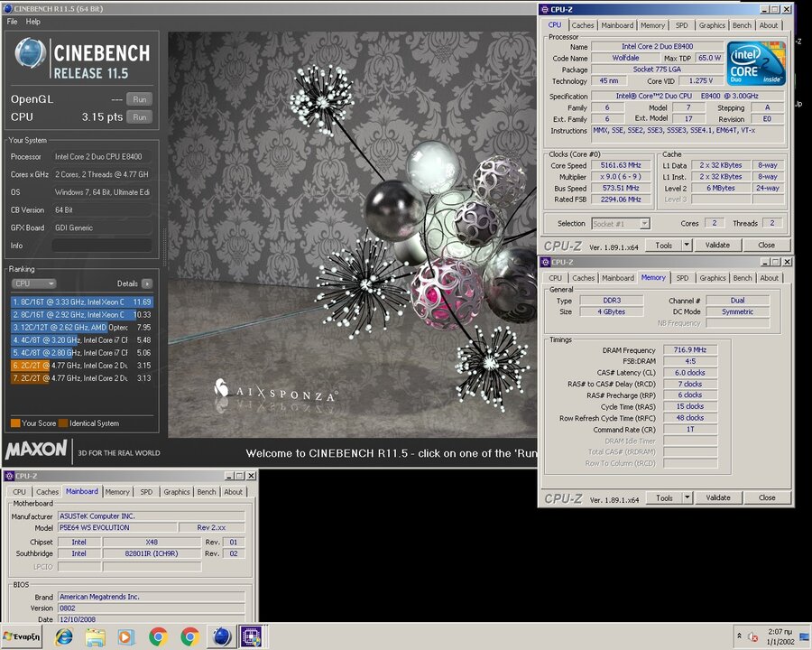Click the rendered Cinebench scene image
812x650 pixels.
(x=352, y=235)
